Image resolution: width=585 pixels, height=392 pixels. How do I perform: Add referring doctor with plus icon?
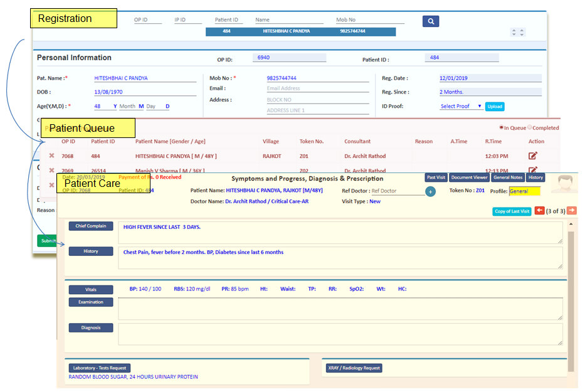[430, 191]
